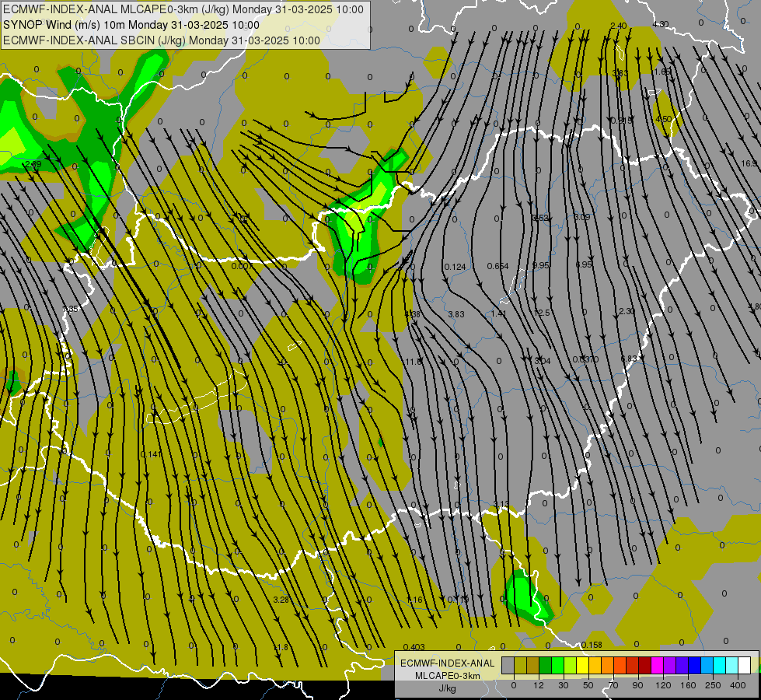761x700 pixels.
Task: Click the legend scale label 400
Action: coord(738,685)
